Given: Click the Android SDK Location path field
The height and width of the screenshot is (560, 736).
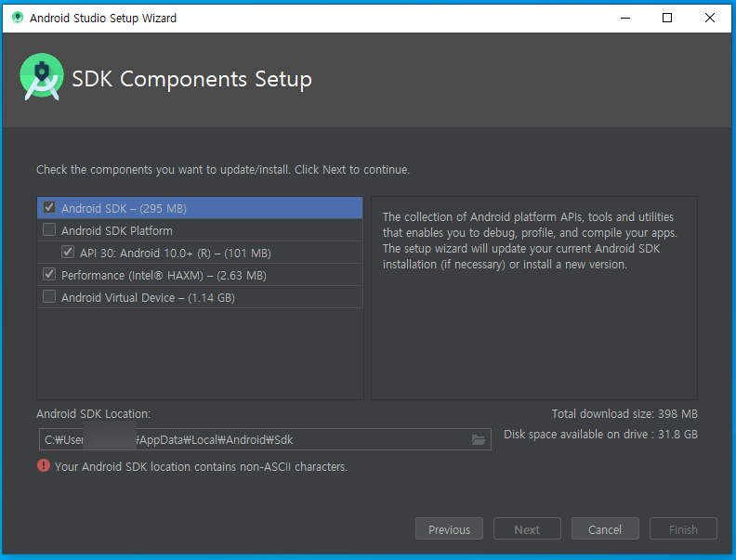Looking at the screenshot, I should pos(265,439).
